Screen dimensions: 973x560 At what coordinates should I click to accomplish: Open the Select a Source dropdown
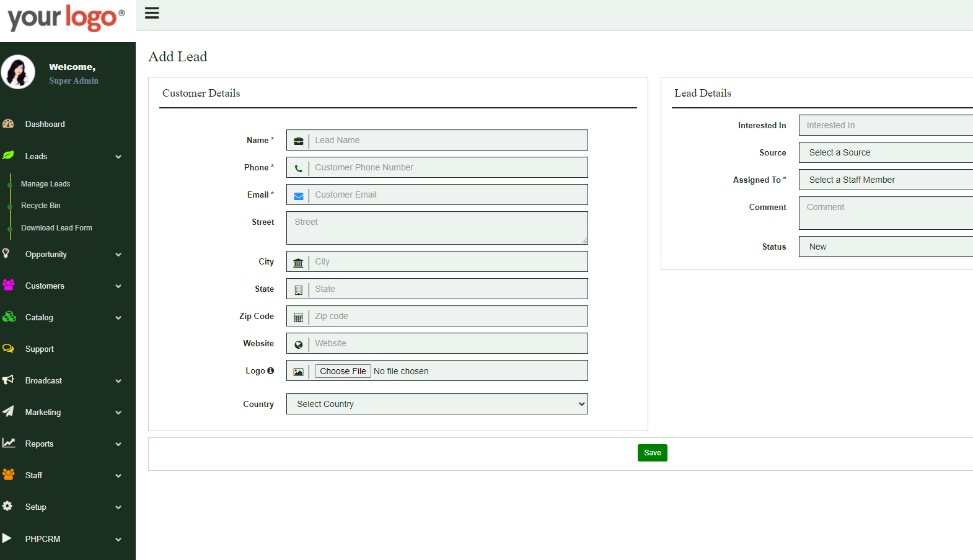pos(886,152)
